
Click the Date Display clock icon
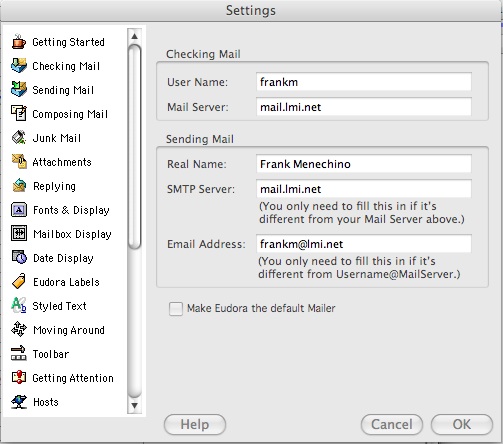(19, 257)
